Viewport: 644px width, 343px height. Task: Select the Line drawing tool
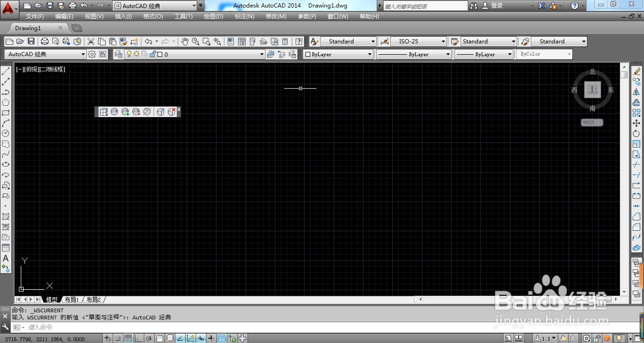click(x=6, y=71)
